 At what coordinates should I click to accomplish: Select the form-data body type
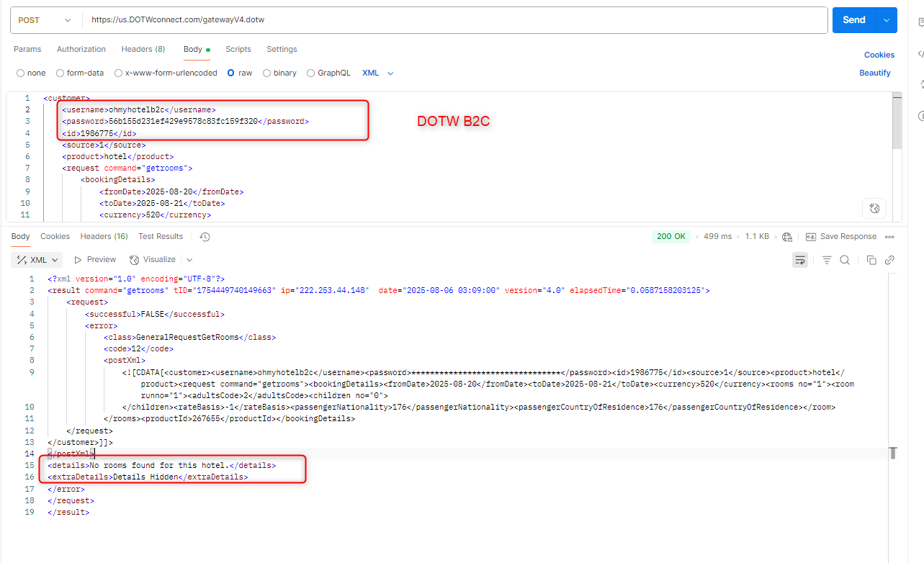tap(80, 73)
